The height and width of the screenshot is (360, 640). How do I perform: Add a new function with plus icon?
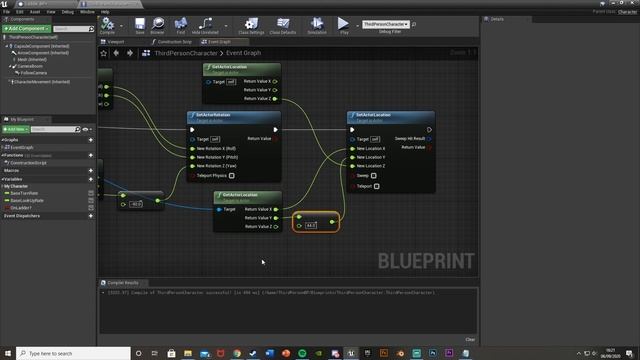(91, 156)
